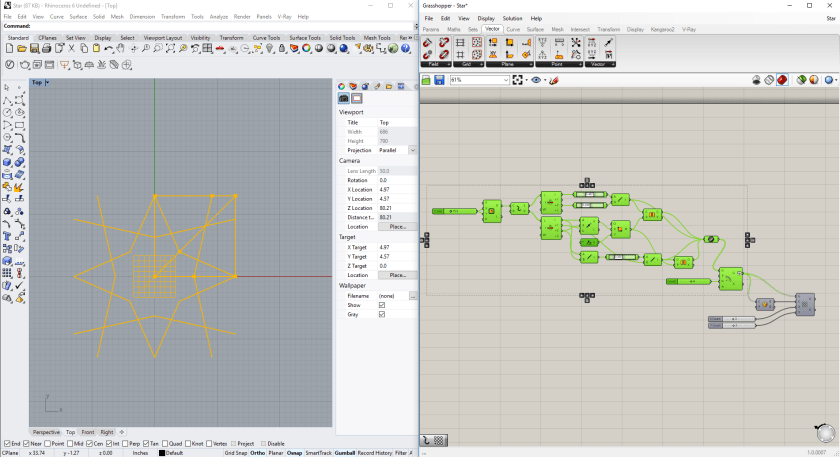
Task: Click the Grasshopper preview eye icon
Action: coord(537,80)
